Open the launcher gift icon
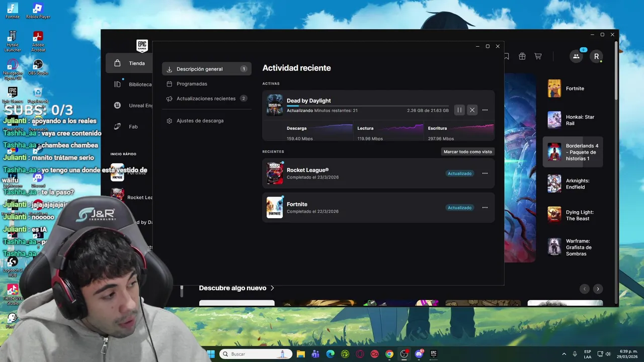 [x=522, y=56]
